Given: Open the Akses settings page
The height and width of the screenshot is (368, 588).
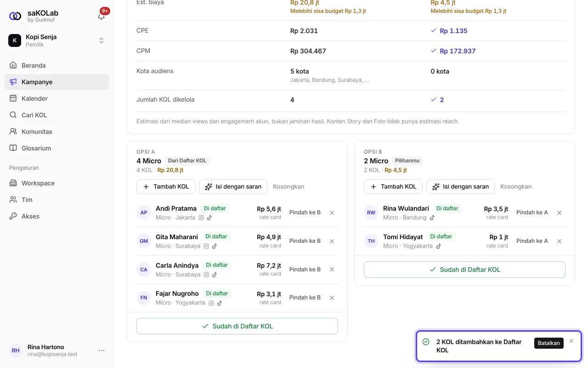Looking at the screenshot, I should [57, 216].
